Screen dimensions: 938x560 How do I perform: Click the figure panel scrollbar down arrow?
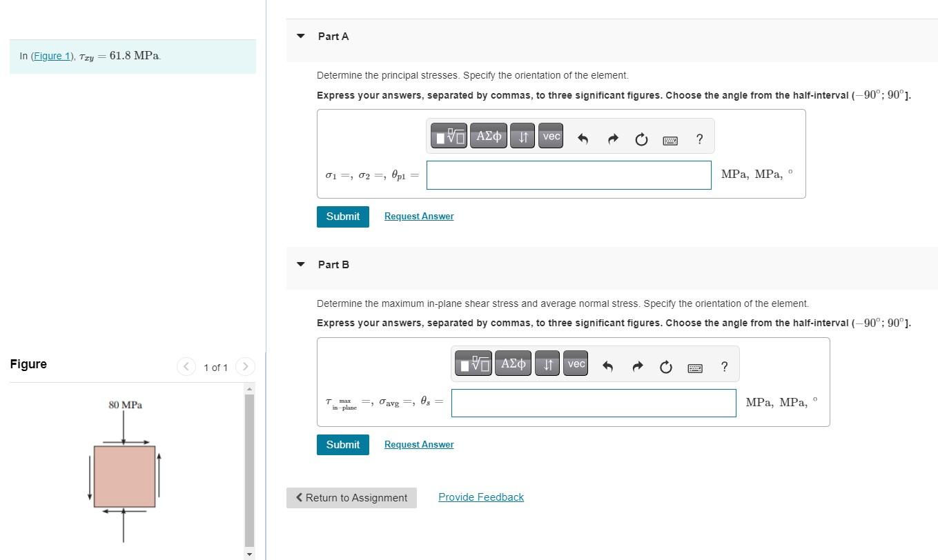[x=248, y=554]
